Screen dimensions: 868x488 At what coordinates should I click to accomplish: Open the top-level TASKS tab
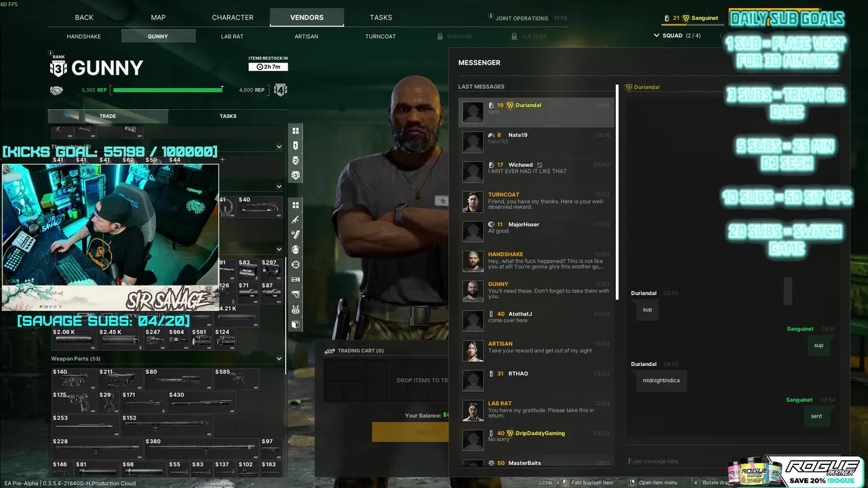381,18
